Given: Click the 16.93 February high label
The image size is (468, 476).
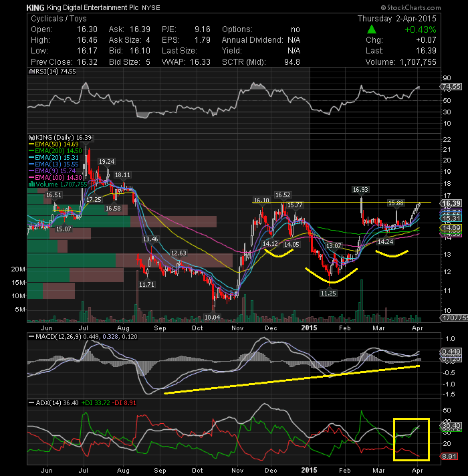Looking at the screenshot, I should [360, 190].
